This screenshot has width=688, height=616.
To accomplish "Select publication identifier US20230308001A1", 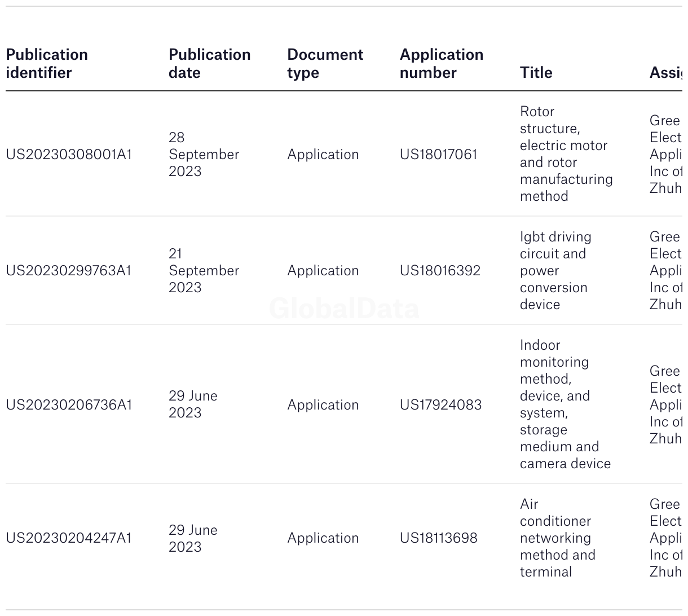I will (69, 155).
